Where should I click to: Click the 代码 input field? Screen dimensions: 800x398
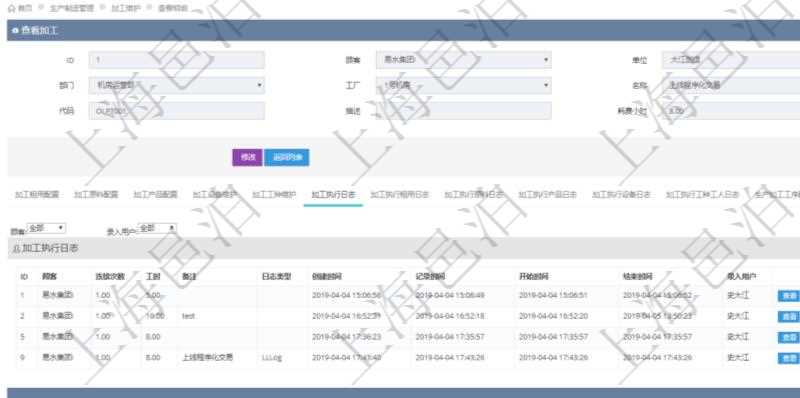tap(177, 111)
